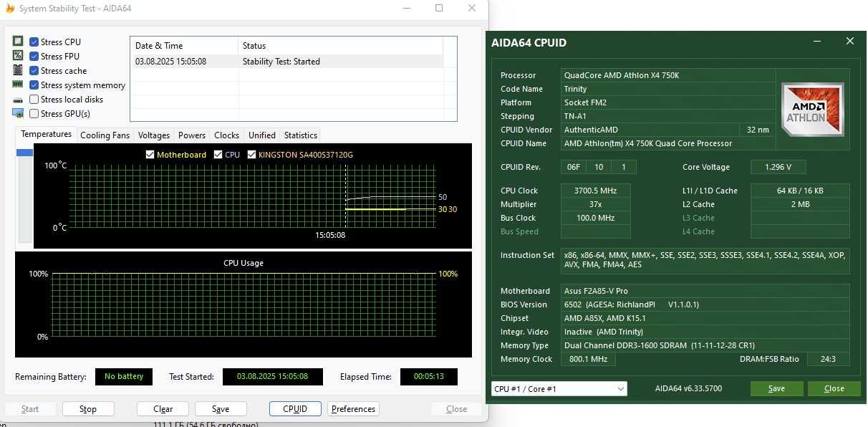The image size is (868, 427).
Task: Switch to the Temperatures tab
Action: 46,134
